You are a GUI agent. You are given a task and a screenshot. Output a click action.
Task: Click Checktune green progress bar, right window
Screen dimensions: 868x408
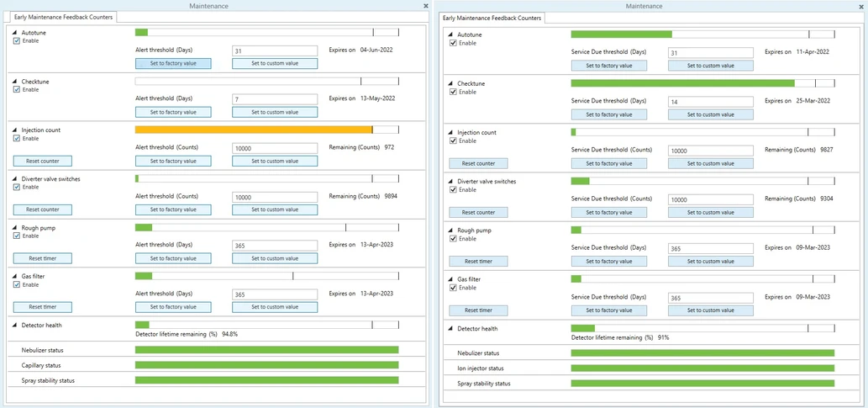(x=682, y=83)
